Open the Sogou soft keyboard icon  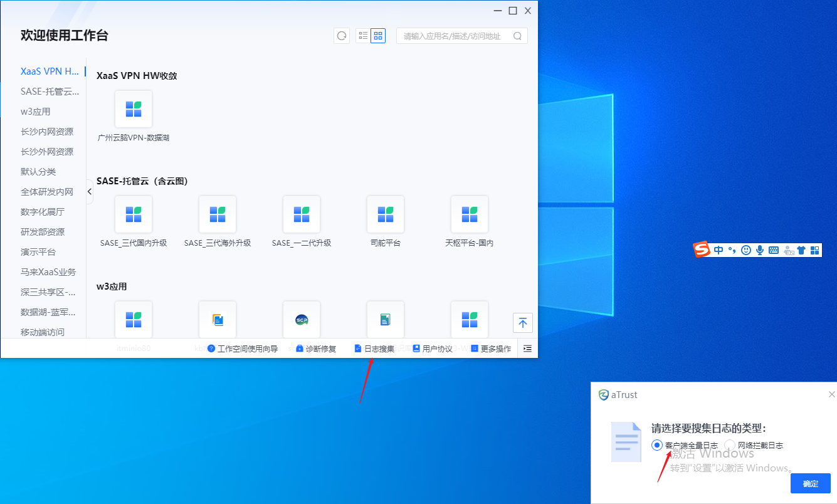(x=774, y=250)
